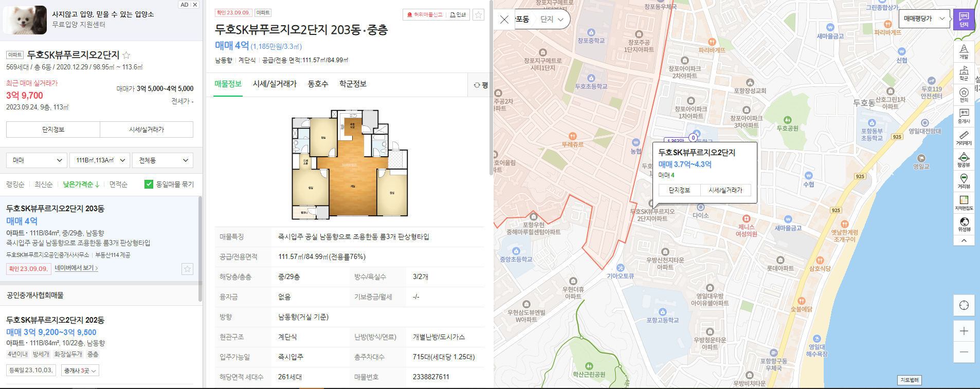980x389 pixels.
Task: Click 허위매물신고 false listing report
Action: coord(425,15)
